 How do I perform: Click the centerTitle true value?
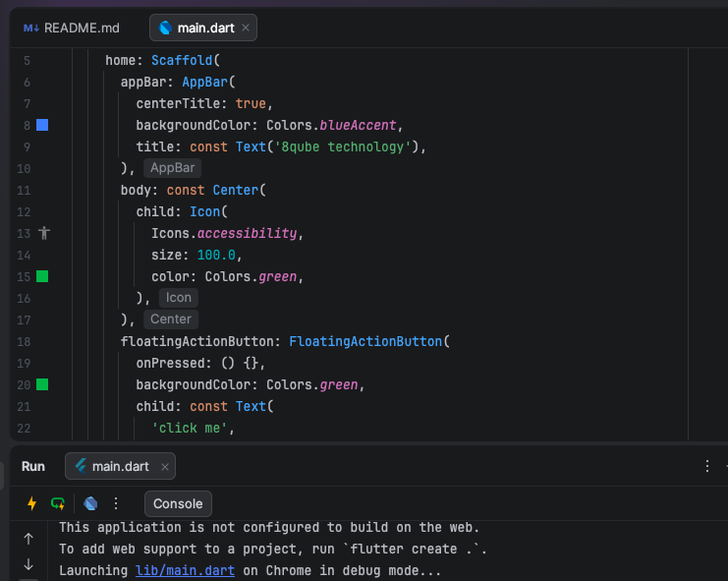coord(251,103)
